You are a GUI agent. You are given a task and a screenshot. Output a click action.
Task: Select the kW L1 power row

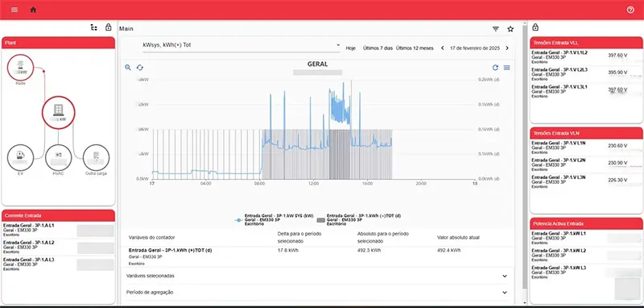(x=586, y=238)
